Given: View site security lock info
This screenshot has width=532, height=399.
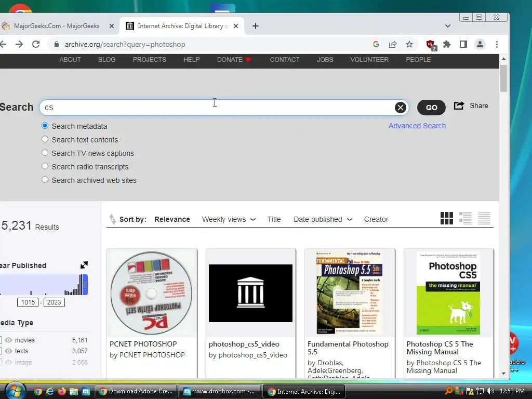Looking at the screenshot, I should pos(56,44).
